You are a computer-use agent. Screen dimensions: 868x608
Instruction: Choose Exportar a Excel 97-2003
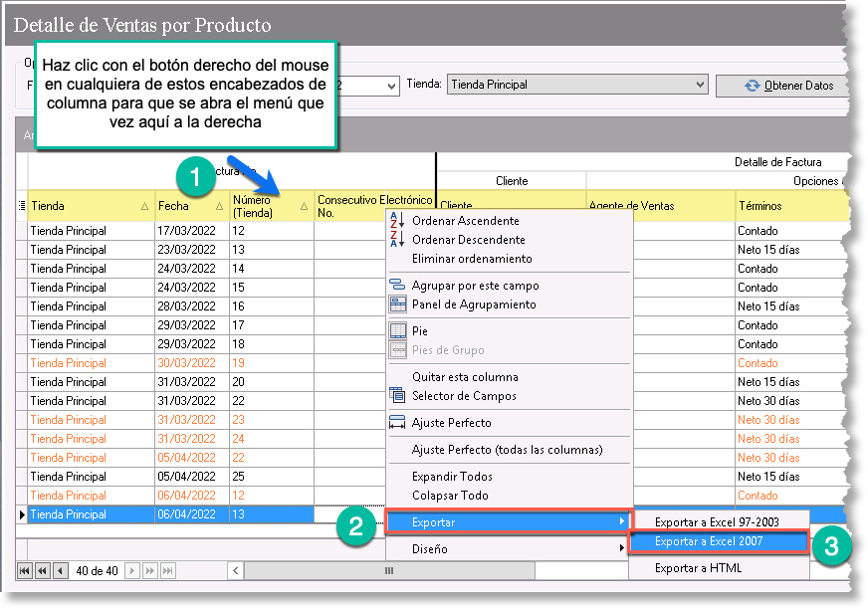coord(721,521)
